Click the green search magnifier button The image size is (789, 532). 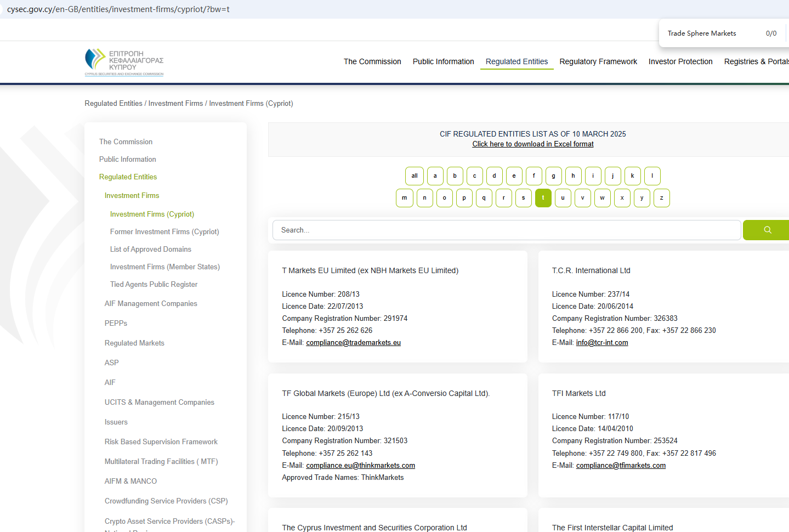(x=767, y=230)
